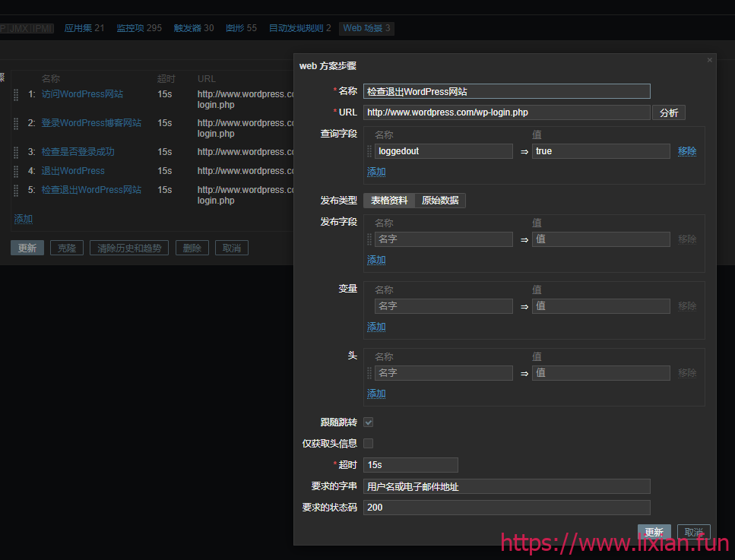735x560 pixels.
Task: Click drag handle of step 访问WordPress网站
Action: (16, 95)
